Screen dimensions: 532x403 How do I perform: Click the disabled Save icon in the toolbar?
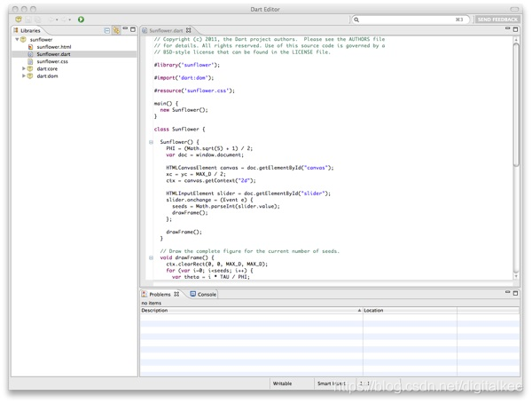28,20
